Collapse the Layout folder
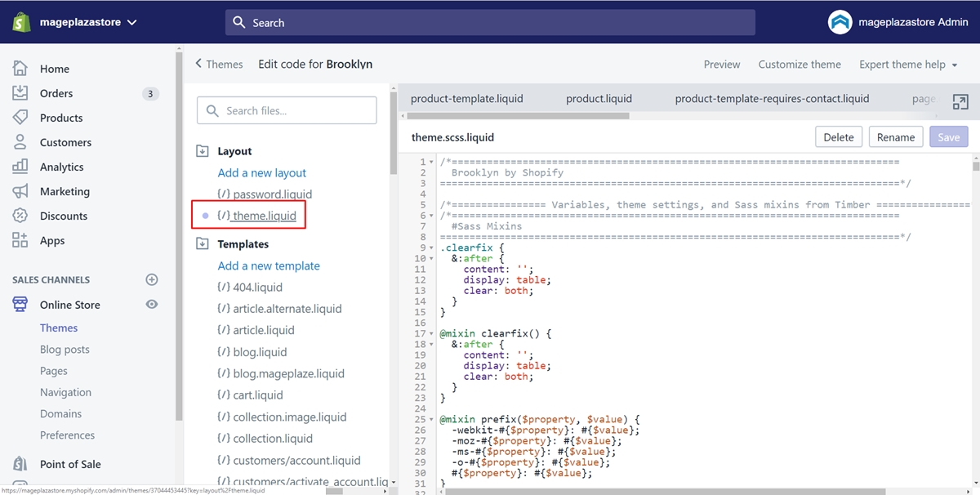Viewport: 980px width, 495px height. (x=203, y=151)
